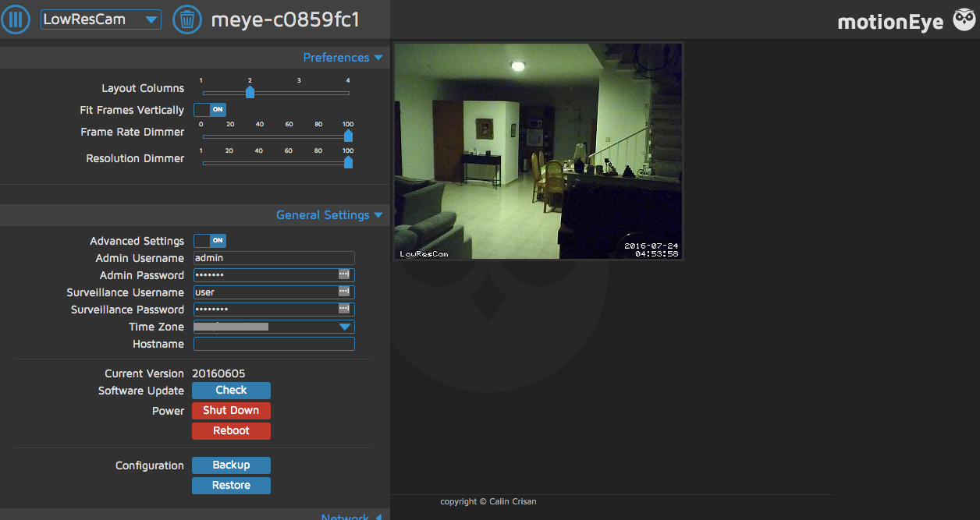Screen dimensions: 980x520
Task: Toggle Fit Frames Vertically switch
Action: click(x=210, y=110)
